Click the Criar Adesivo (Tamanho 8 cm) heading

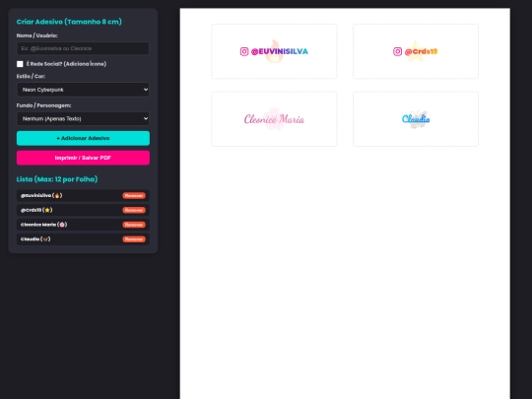coord(69,22)
